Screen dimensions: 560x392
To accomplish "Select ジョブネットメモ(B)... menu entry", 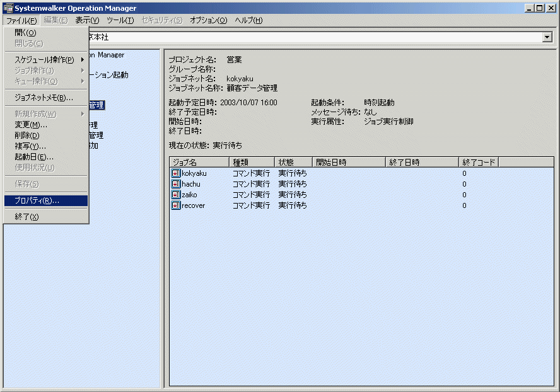I will [x=45, y=98].
